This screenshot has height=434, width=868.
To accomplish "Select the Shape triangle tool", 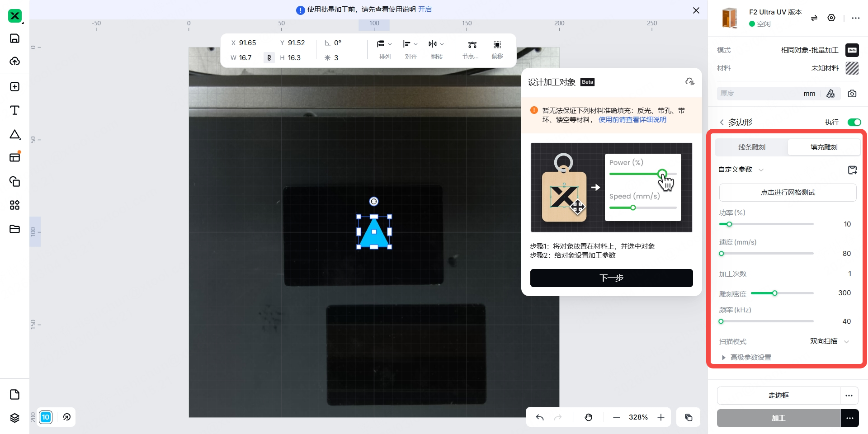I will coord(14,134).
